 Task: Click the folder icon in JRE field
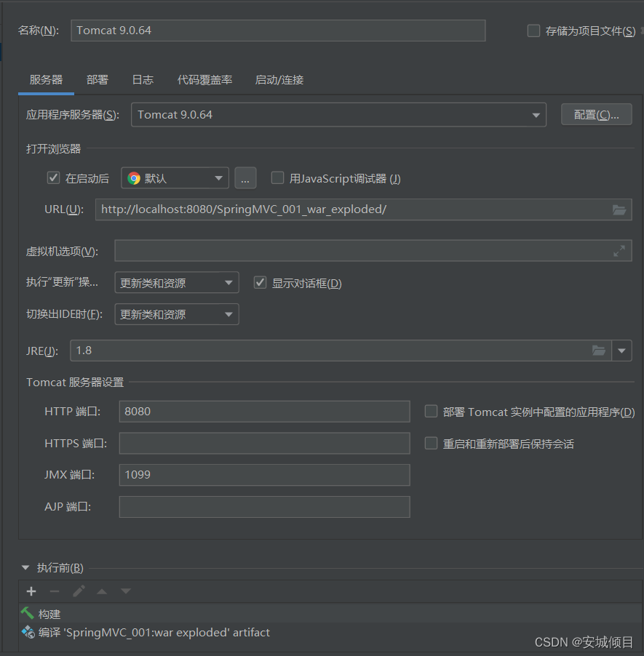(599, 351)
